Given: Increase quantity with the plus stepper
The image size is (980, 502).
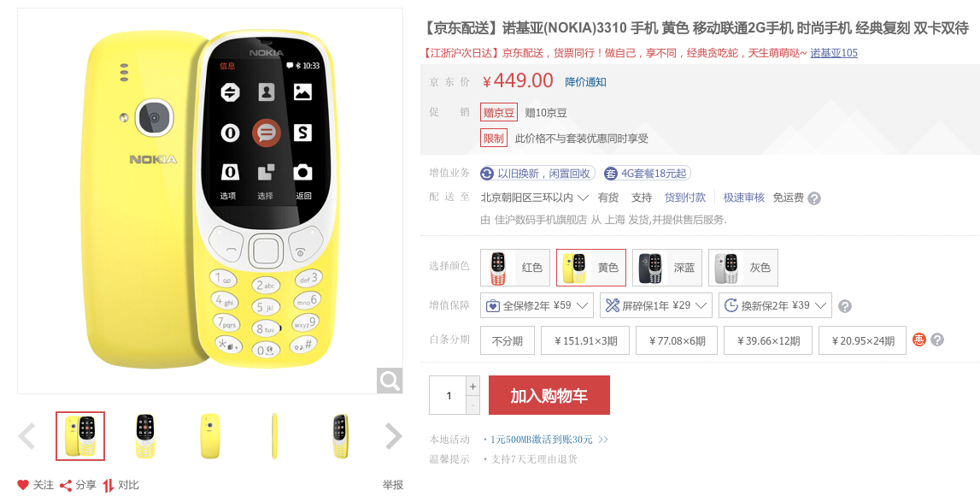Looking at the screenshot, I should click(x=473, y=387).
